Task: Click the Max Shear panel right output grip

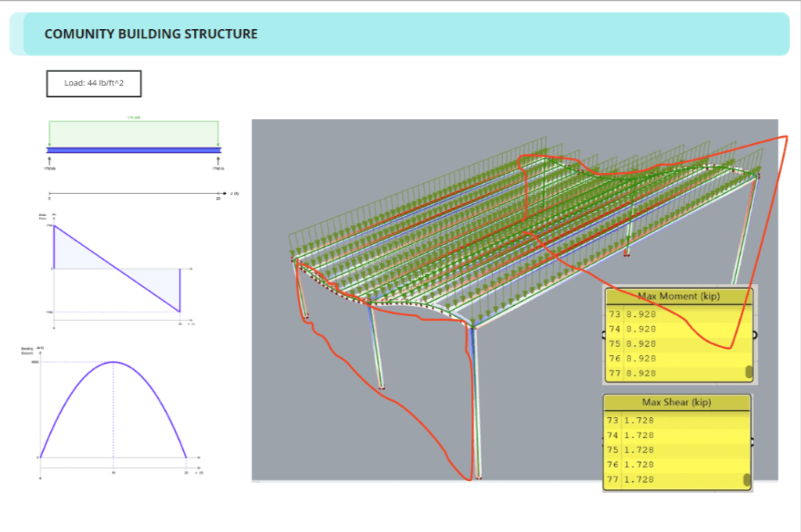Action: [x=754, y=443]
